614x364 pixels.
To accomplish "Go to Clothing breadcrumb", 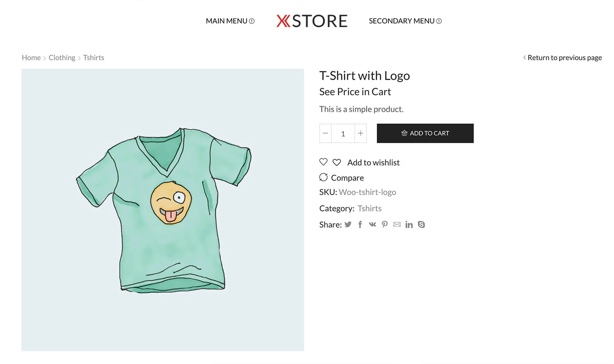I will 62,58.
